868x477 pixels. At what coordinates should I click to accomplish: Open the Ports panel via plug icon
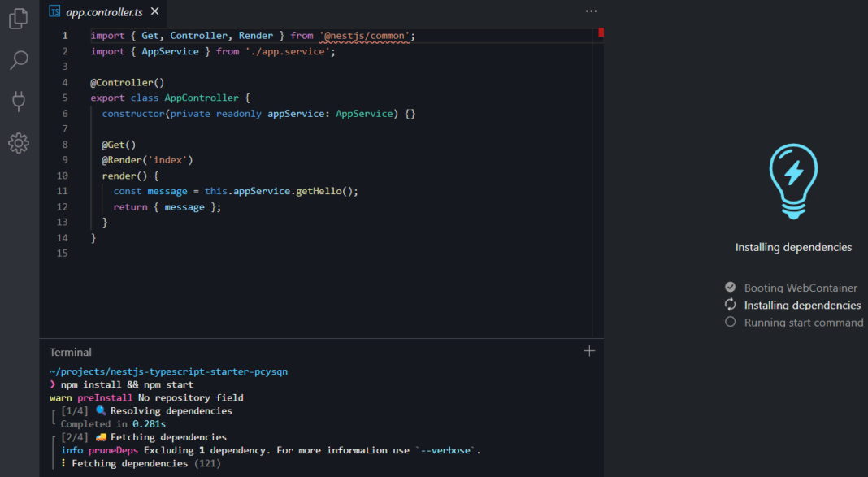point(17,101)
